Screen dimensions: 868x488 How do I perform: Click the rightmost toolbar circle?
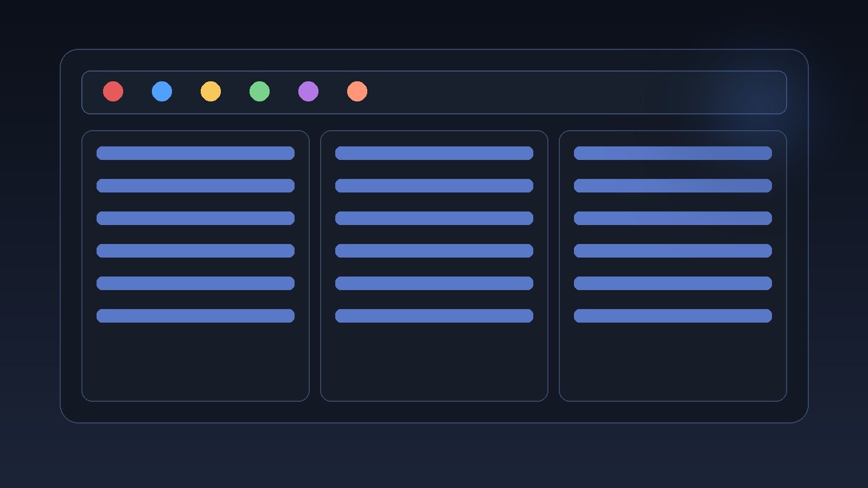(x=358, y=92)
